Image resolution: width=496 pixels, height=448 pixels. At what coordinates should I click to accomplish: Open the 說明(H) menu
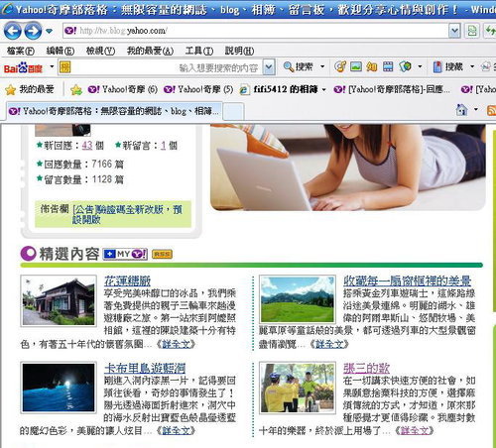[239, 51]
